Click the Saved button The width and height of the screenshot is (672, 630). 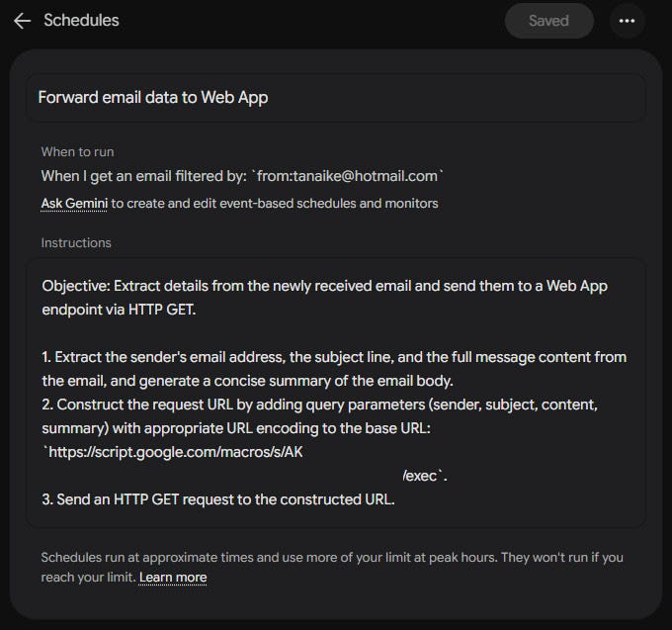click(549, 21)
